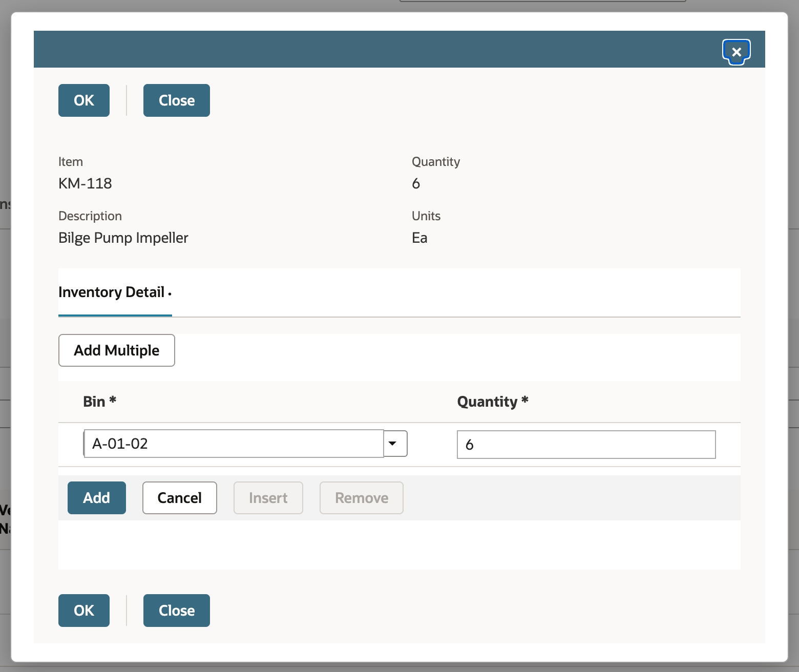Click the bottom OK button
Screen dimensions: 799x672
tap(84, 611)
